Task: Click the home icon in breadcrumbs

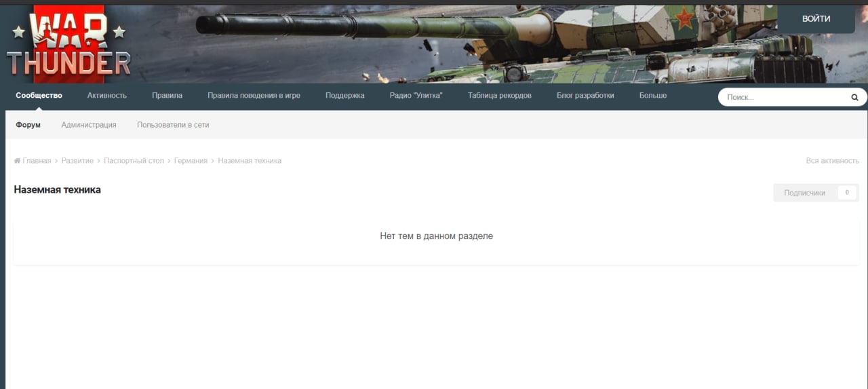Action: tap(17, 161)
